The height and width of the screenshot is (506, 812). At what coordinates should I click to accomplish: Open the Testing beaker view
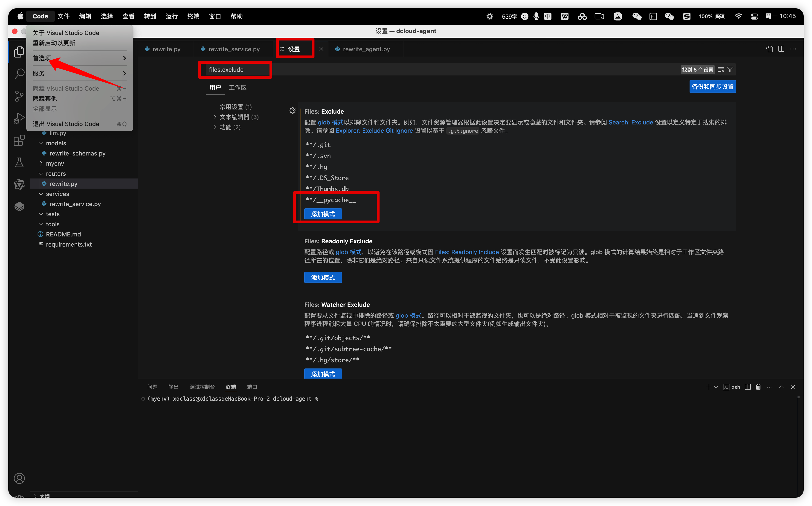click(x=19, y=162)
